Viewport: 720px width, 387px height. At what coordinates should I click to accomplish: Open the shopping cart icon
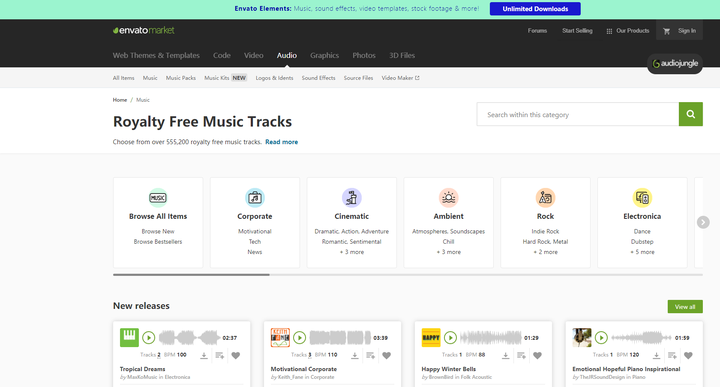tap(666, 31)
